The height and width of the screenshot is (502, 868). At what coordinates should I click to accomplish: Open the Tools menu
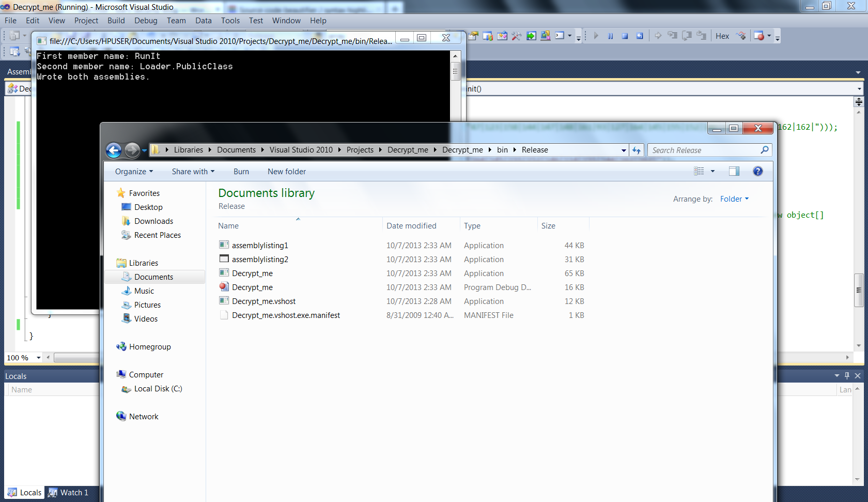click(230, 21)
